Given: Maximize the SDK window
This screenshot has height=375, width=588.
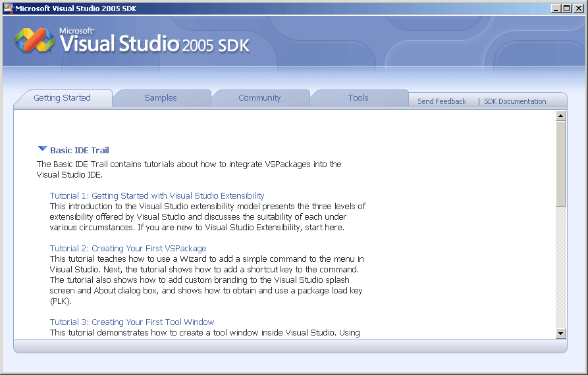Looking at the screenshot, I should pos(567,9).
